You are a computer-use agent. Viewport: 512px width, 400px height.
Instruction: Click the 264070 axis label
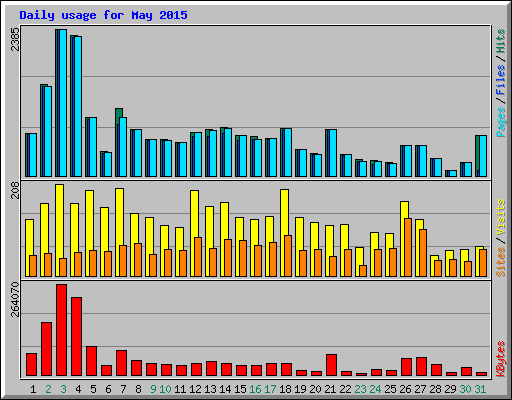(15, 299)
